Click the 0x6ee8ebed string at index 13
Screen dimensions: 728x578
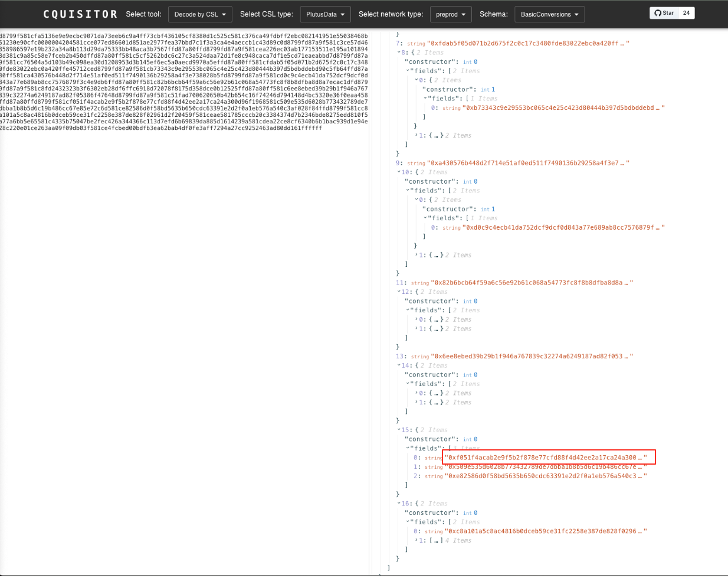531,357
